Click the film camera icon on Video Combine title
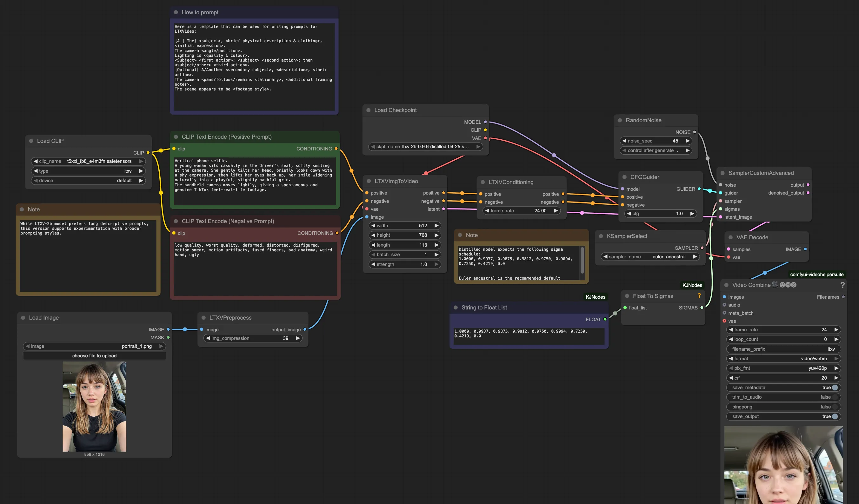Viewport: 859px width, 504px height. [776, 285]
